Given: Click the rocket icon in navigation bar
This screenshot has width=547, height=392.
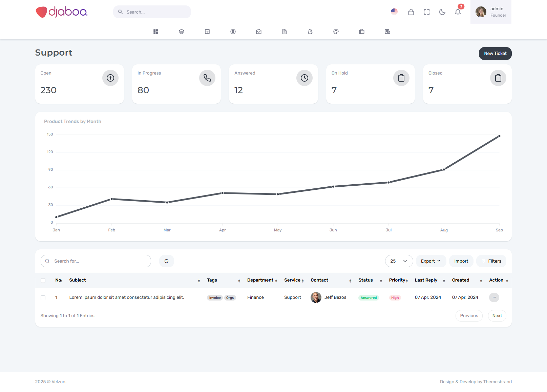Looking at the screenshot, I should [310, 32].
